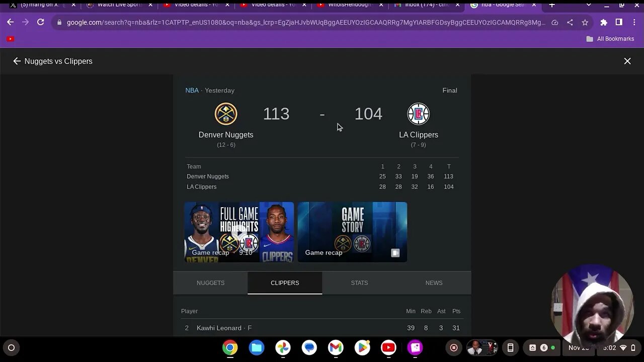The height and width of the screenshot is (362, 644).
Task: Close the Watch Live Sports tab
Action: 150,5
